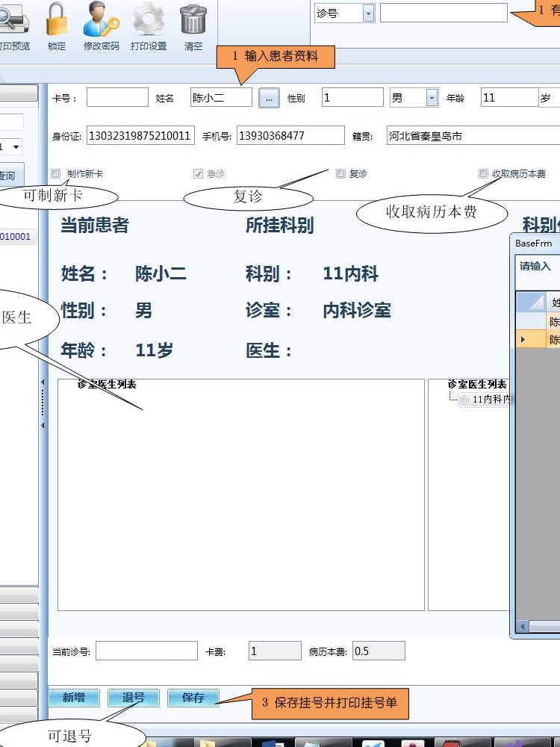This screenshot has height=747, width=560.
Task: Open the left panel small dropdown arrow
Action: [x=16, y=146]
